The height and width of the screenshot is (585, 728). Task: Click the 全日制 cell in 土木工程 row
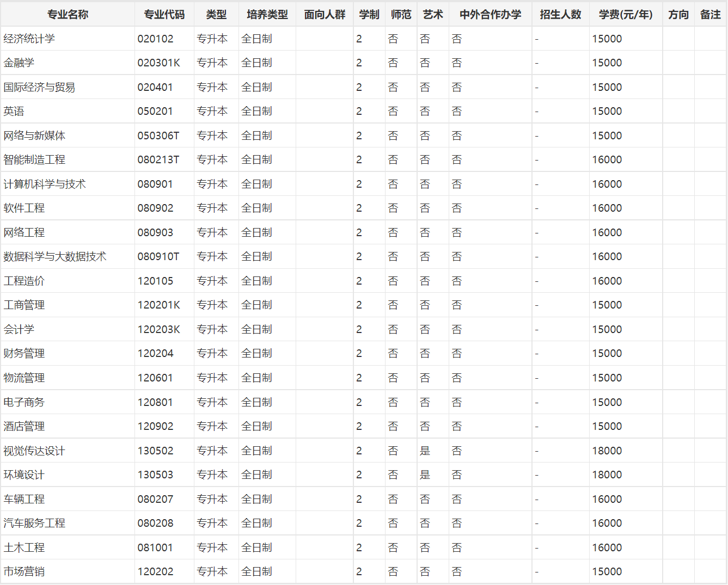[256, 548]
